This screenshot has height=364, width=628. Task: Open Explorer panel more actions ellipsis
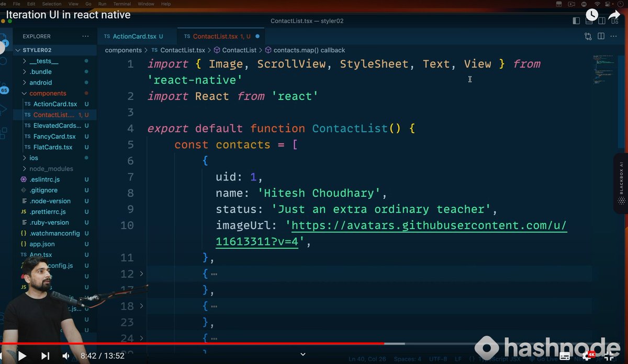pyautogui.click(x=85, y=36)
